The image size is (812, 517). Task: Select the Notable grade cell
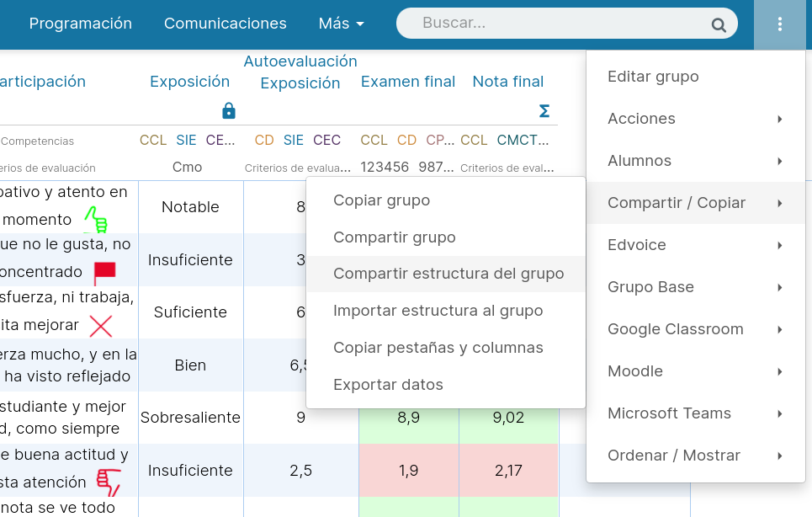click(190, 207)
